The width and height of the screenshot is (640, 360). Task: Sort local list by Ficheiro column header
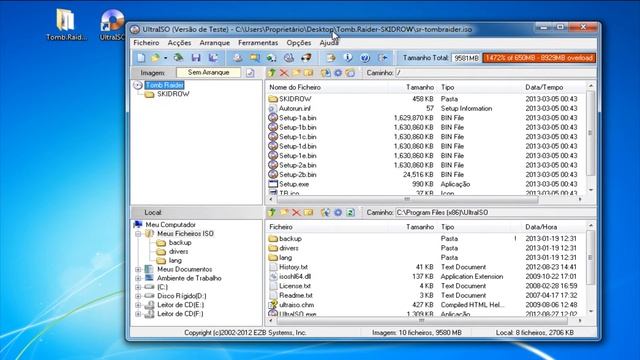[x=281, y=227]
